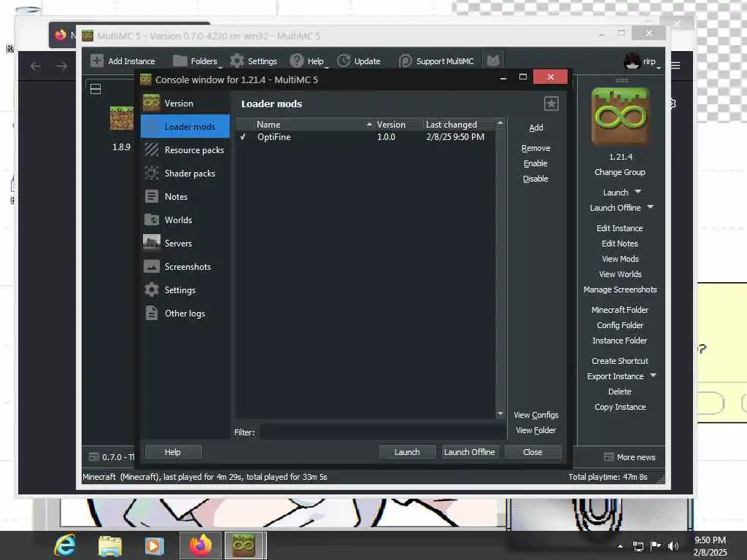This screenshot has width=747, height=560.
Task: Click the Worlds folder icon
Action: (152, 220)
